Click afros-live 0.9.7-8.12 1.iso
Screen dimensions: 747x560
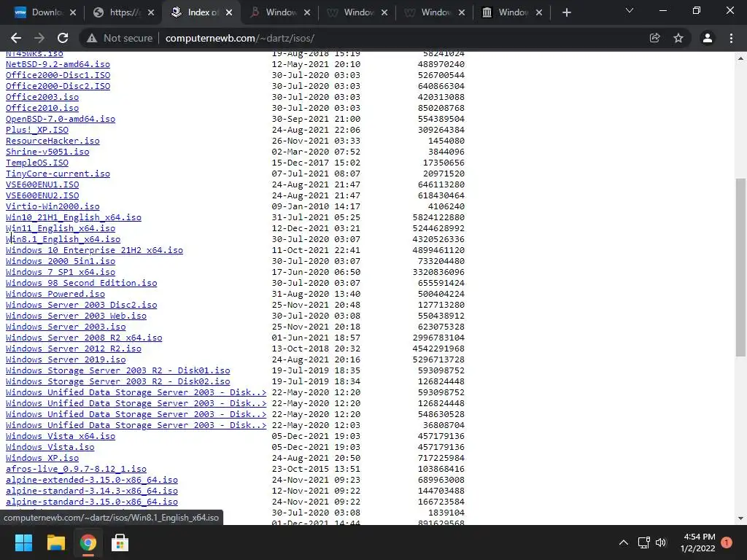coord(76,470)
